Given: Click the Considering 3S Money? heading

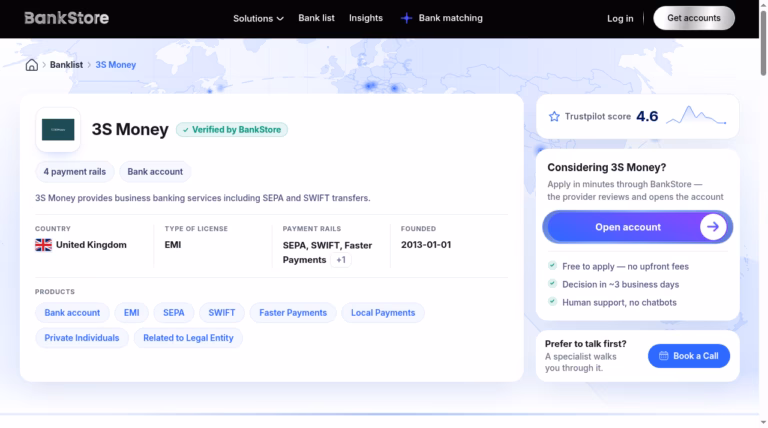Looking at the screenshot, I should click(606, 167).
